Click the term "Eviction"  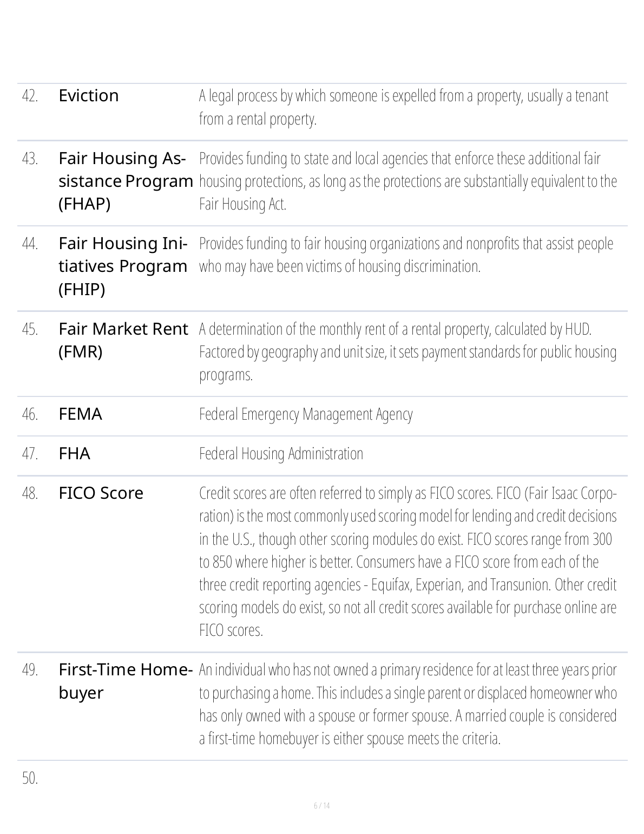pyautogui.click(x=89, y=96)
